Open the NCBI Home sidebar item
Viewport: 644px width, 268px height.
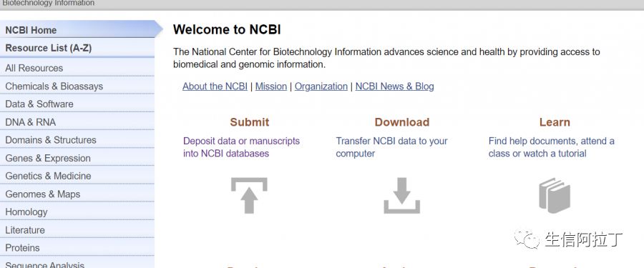77,30
